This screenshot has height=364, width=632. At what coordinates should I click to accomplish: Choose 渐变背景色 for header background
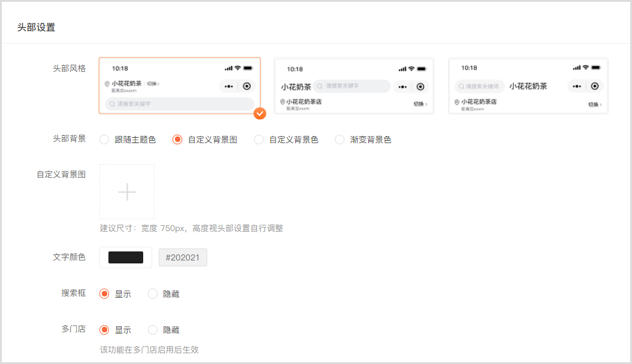[340, 139]
